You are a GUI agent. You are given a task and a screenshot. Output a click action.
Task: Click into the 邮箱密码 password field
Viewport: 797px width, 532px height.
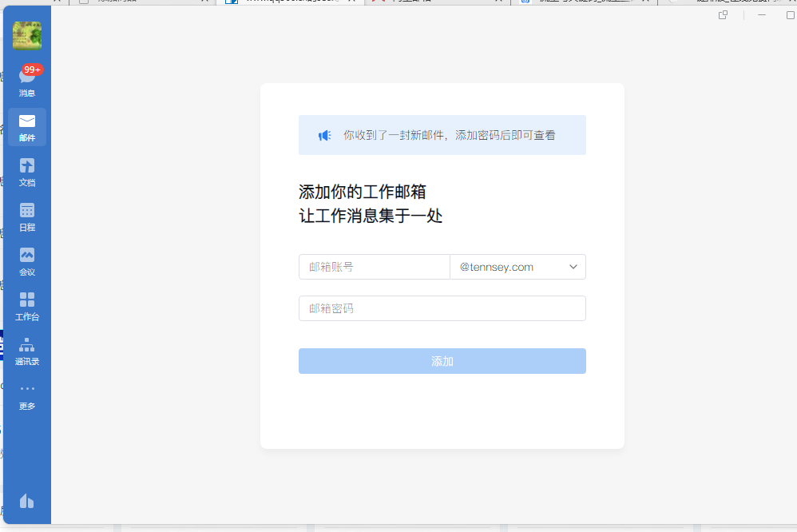click(442, 308)
